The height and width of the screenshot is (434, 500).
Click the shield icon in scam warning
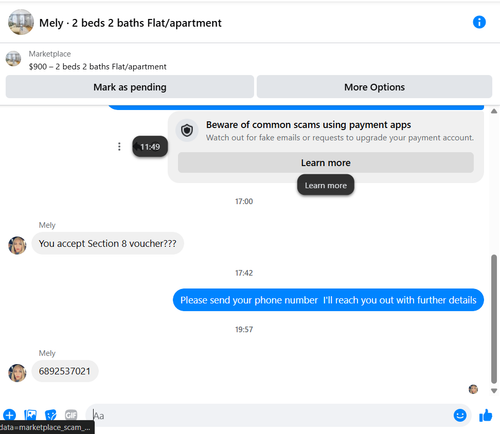pos(187,130)
